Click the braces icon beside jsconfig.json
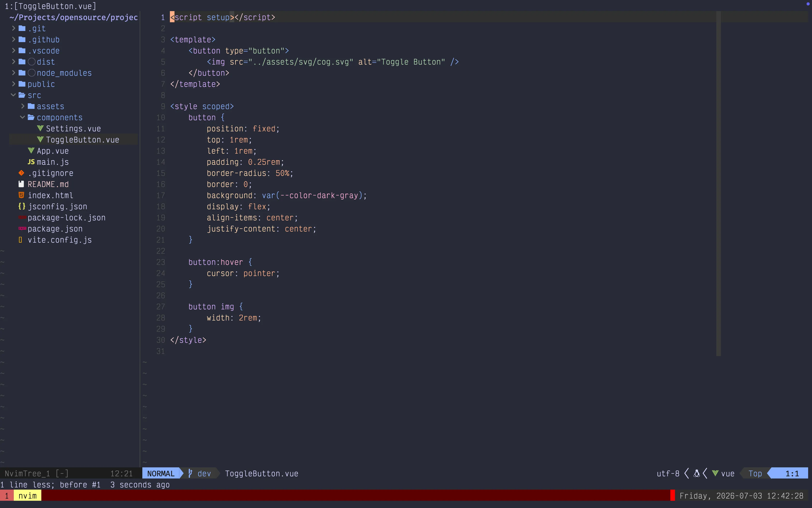 click(22, 206)
